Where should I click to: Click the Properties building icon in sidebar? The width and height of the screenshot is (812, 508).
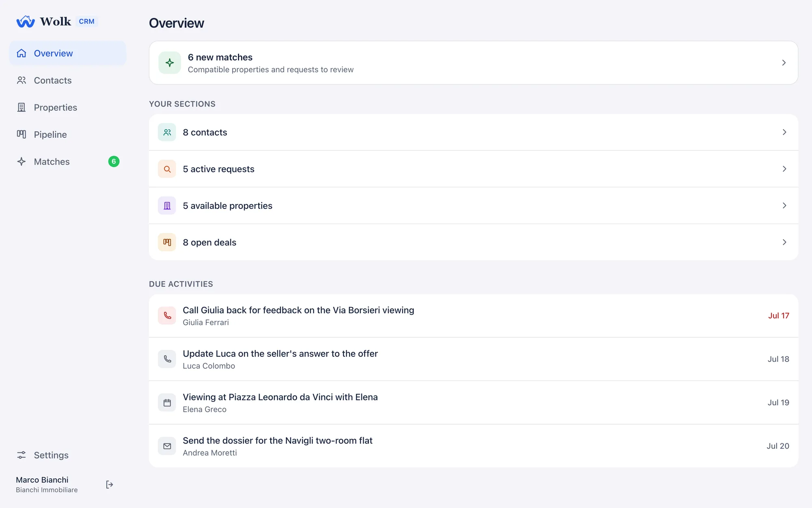coord(22,107)
